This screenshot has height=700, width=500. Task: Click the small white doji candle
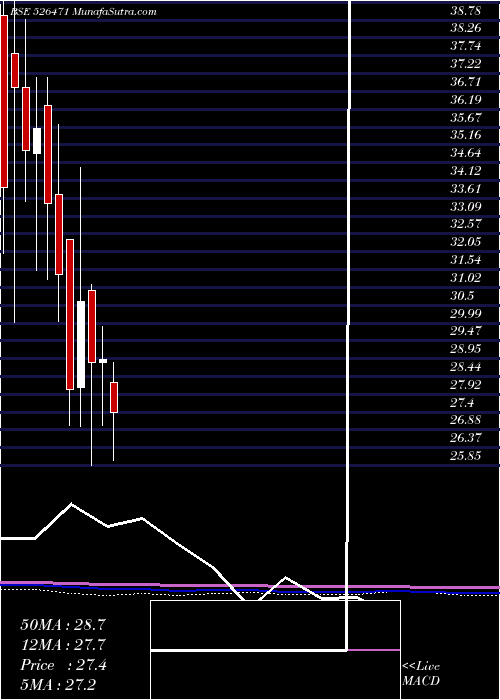click(103, 361)
